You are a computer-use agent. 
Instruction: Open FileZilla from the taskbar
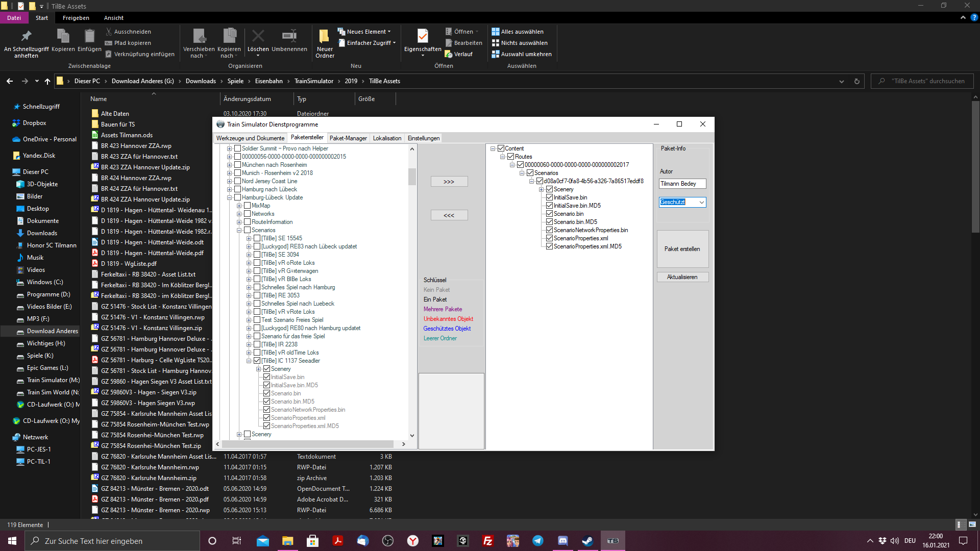487,541
